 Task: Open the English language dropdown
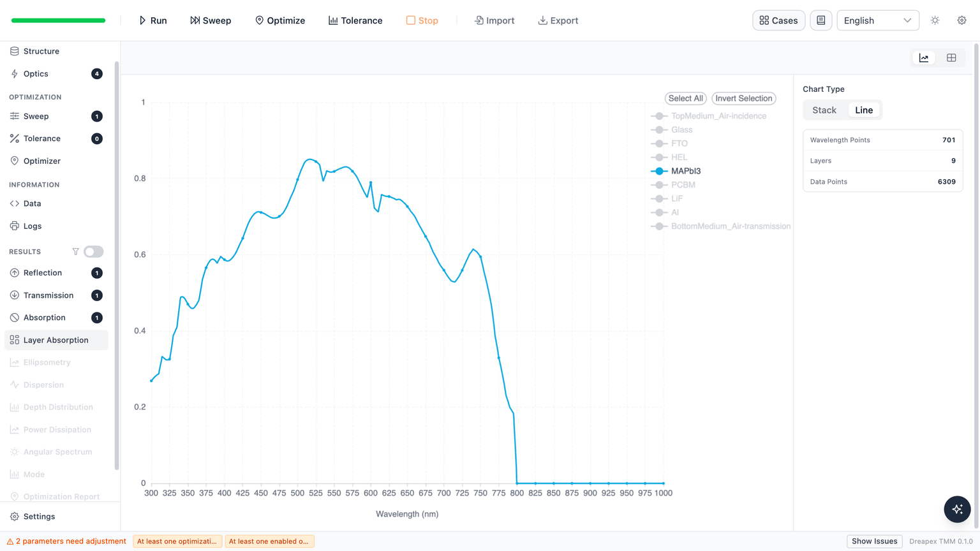[x=878, y=20]
